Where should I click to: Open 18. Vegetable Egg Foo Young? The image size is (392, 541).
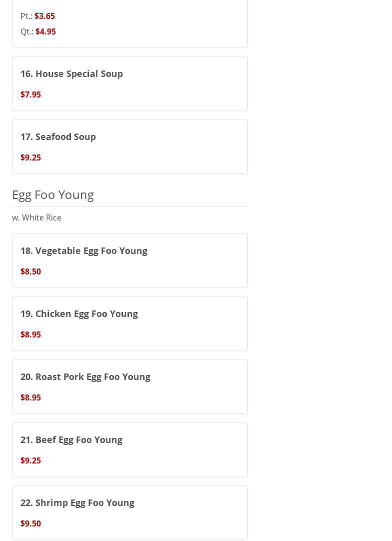(84, 250)
